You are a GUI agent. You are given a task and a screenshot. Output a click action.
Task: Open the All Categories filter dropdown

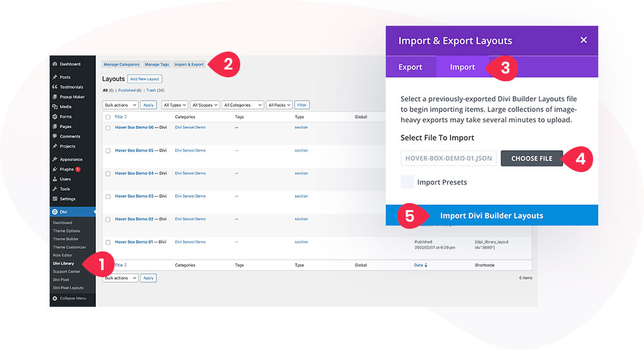tap(242, 105)
